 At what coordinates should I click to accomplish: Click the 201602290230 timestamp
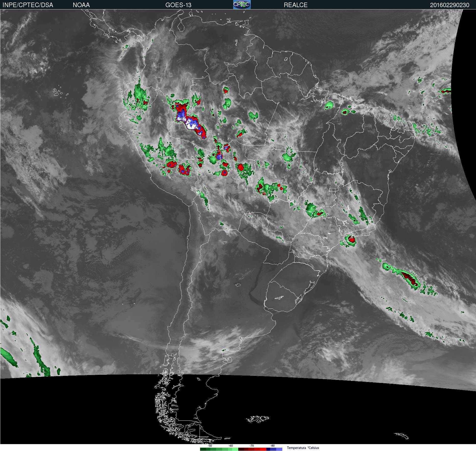[450, 5]
